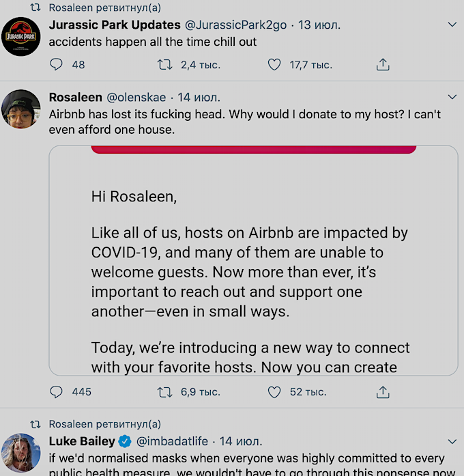Image resolution: width=464 pixels, height=476 pixels.
Task: Open the @imbadatlife handle link
Action: (x=174, y=441)
